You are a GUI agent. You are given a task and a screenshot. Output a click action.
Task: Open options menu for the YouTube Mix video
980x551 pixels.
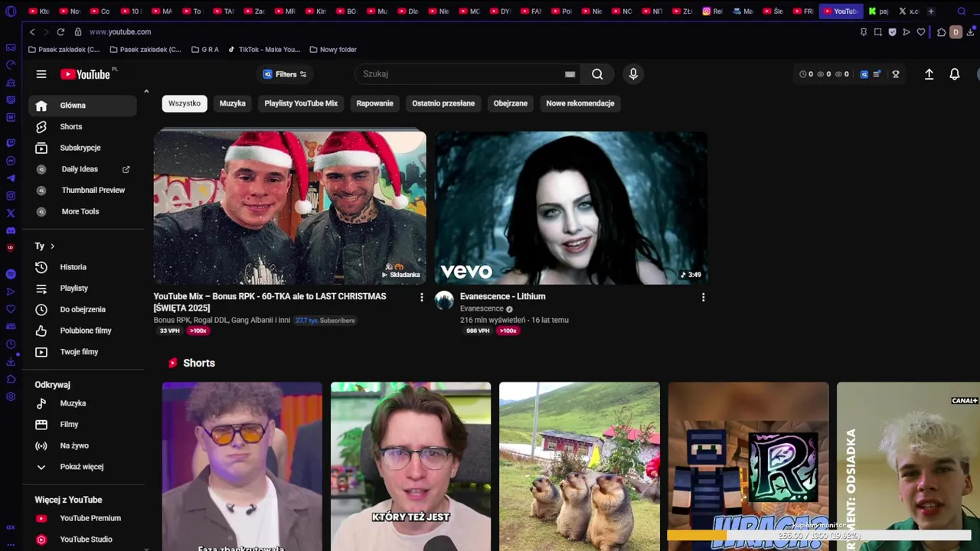pos(421,297)
